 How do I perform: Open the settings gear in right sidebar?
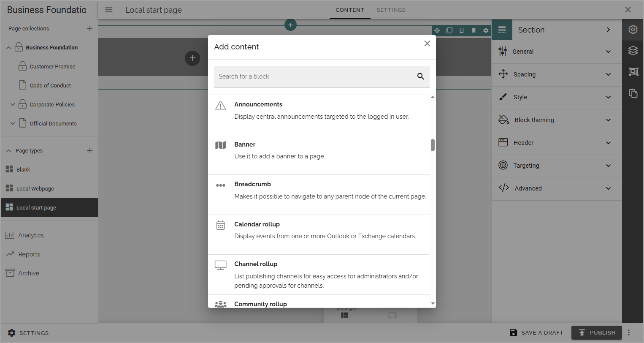click(633, 30)
